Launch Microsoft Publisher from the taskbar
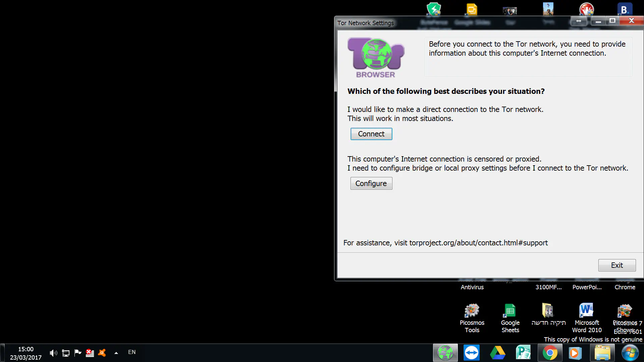This screenshot has width=644, height=362. pos(523,353)
